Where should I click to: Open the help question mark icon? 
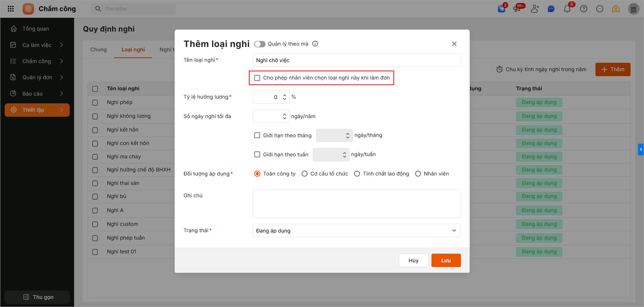pos(584,9)
